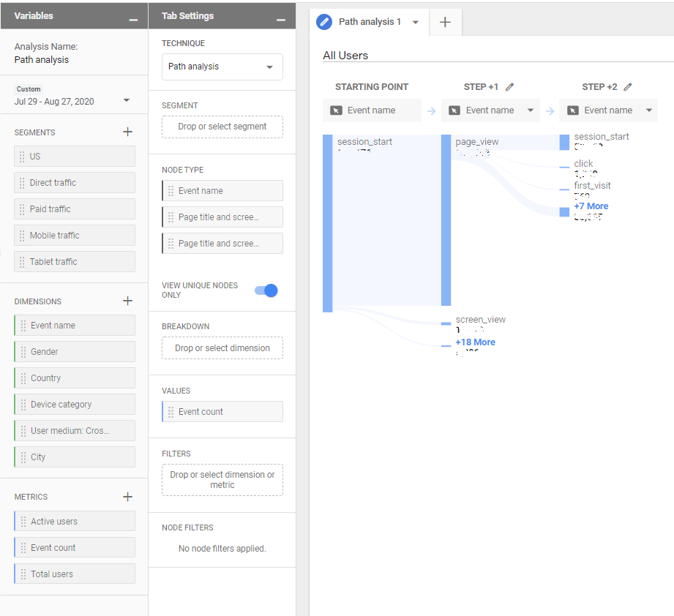The image size is (674, 616).
Task: Click the plus icon beside METRICS
Action: pos(127,497)
